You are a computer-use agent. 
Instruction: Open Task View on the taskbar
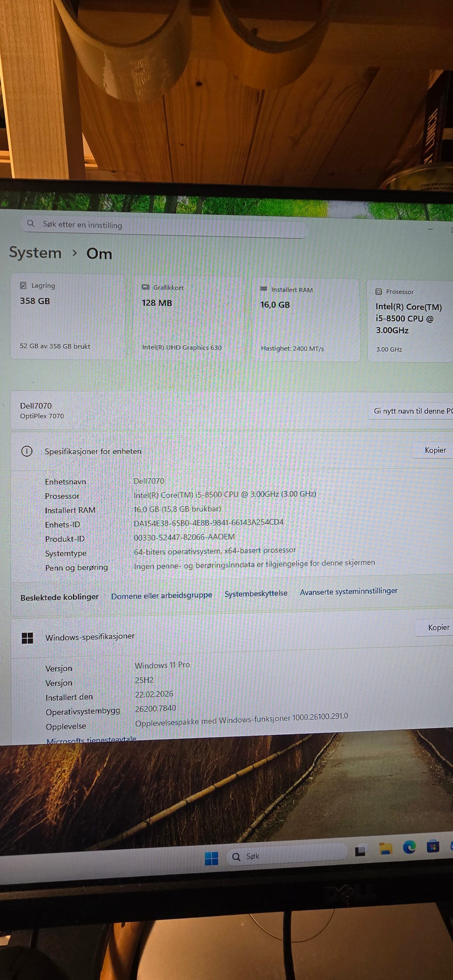pyautogui.click(x=361, y=850)
